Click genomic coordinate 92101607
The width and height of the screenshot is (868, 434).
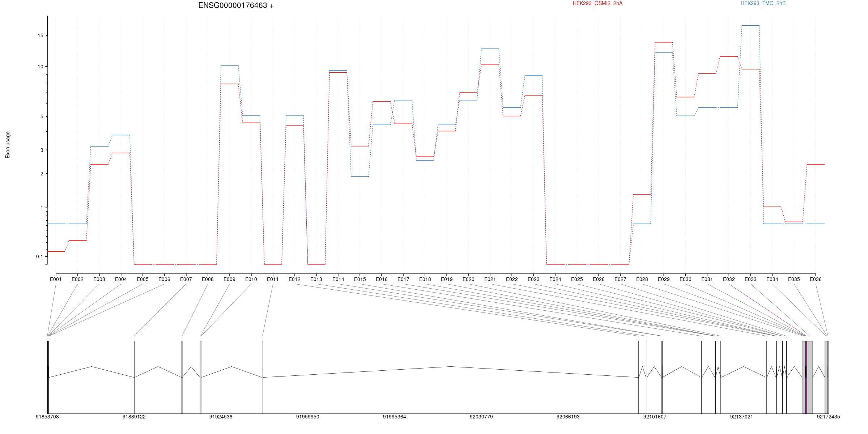(x=655, y=417)
